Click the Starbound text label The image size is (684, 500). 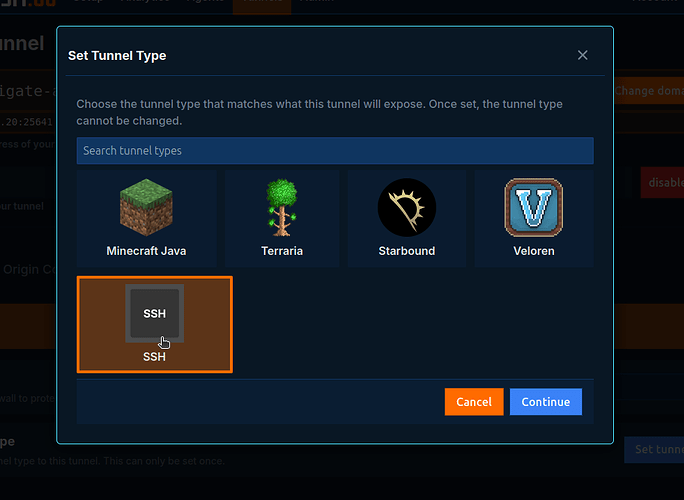(407, 251)
